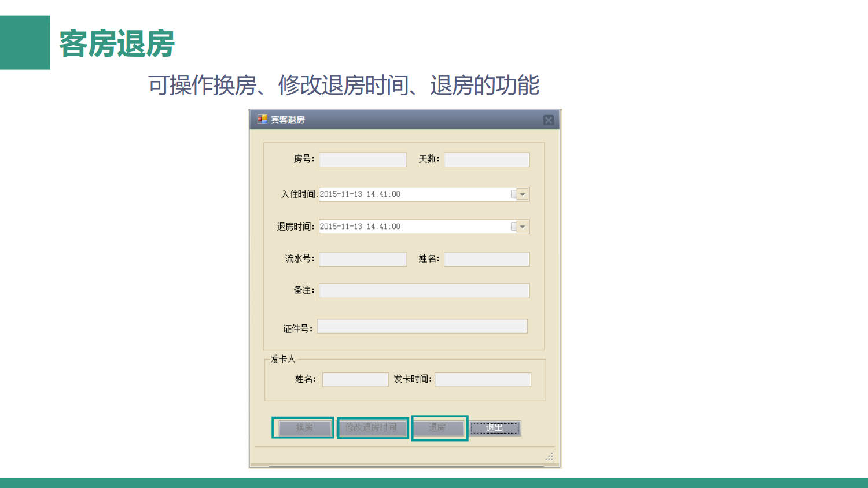This screenshot has height=488, width=868.
Task: Click the guest 姓名 field beside 流水号
Action: pos(487,259)
